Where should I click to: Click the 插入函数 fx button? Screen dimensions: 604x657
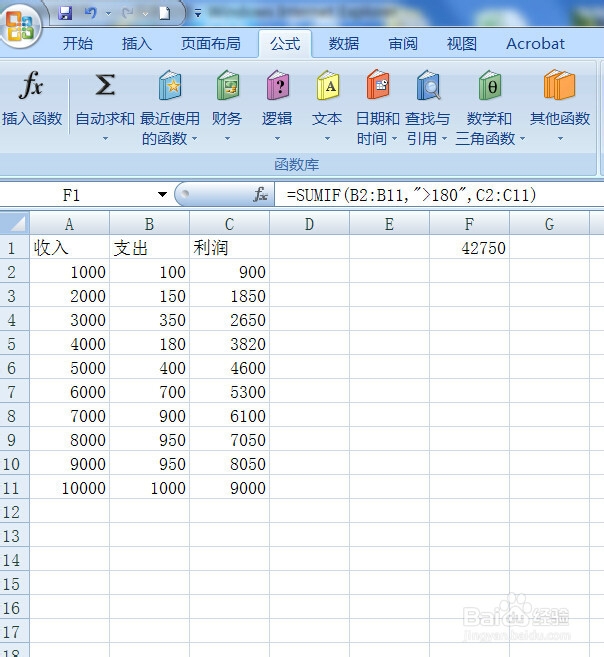tap(32, 99)
